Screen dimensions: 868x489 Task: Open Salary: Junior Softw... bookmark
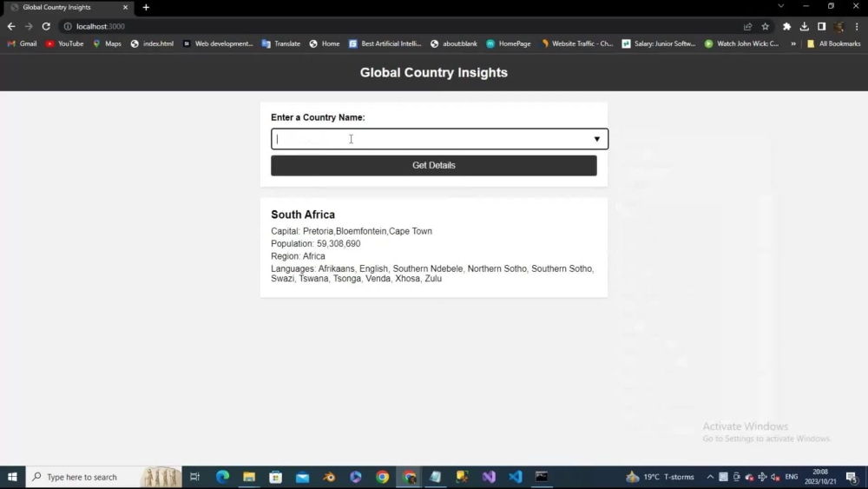coord(659,43)
